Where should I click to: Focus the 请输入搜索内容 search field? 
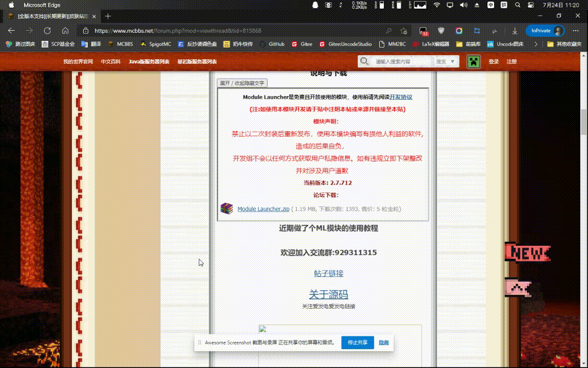pos(402,61)
